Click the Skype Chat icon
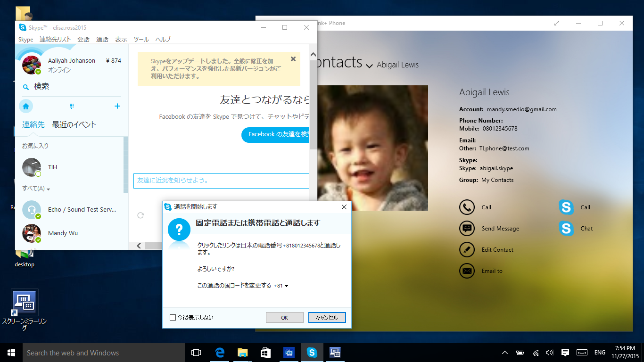This screenshot has height=362, width=644. (x=566, y=229)
